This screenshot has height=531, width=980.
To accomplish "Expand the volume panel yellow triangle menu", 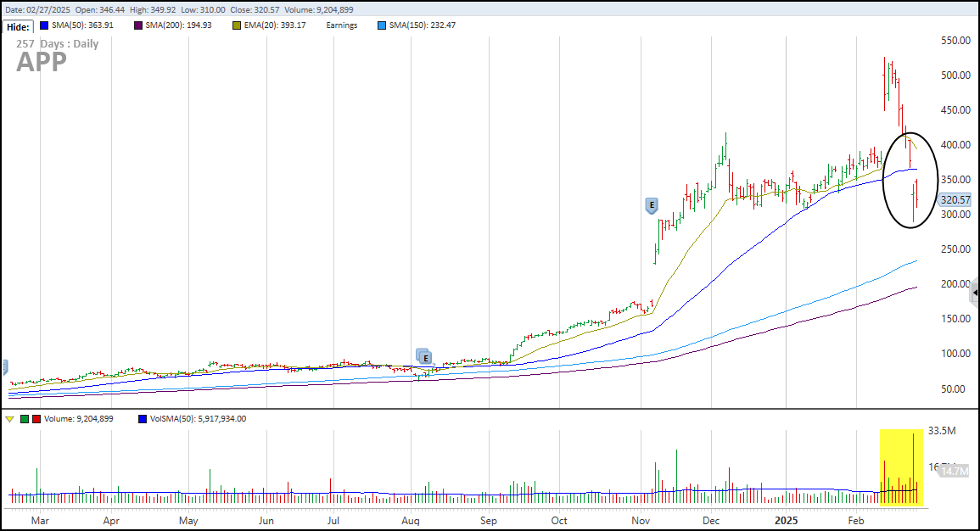I will pyautogui.click(x=9, y=419).
